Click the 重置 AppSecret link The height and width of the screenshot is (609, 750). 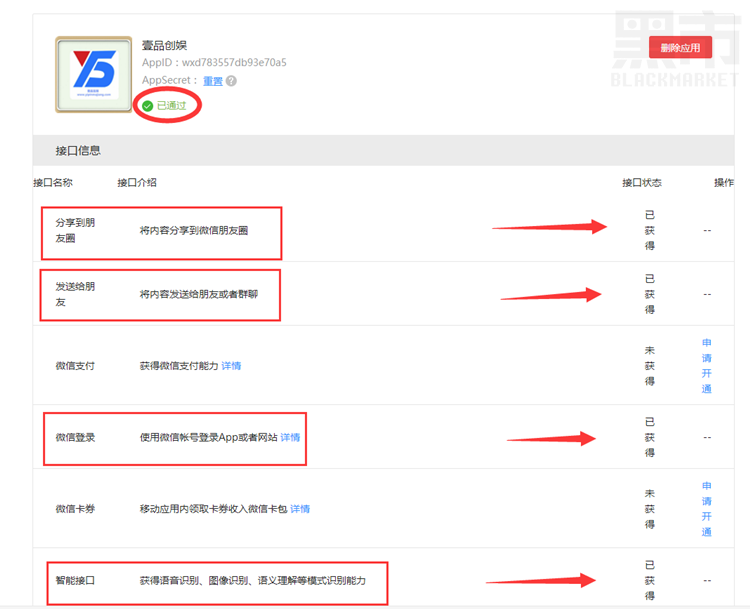tap(213, 81)
